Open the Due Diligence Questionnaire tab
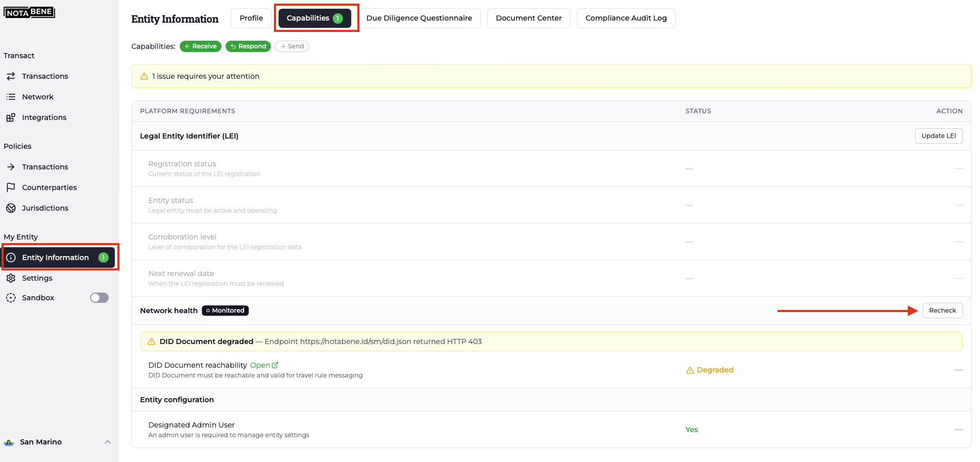980x462 pixels. 419,18
